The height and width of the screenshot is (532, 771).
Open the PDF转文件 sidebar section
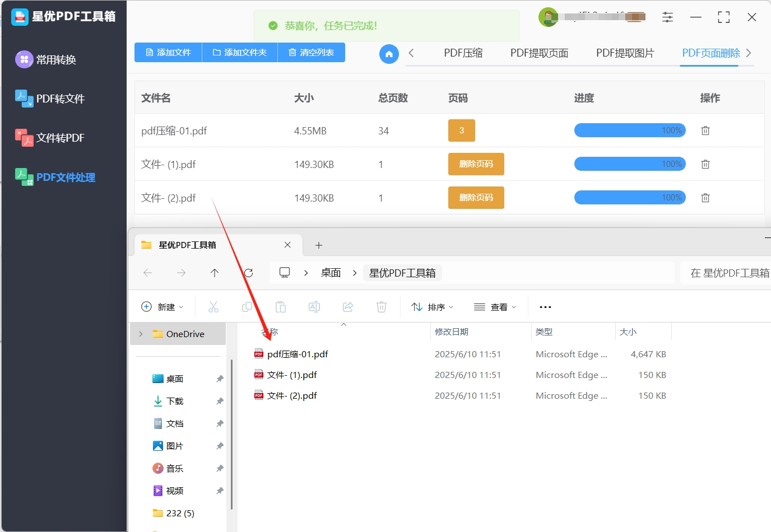coord(50,99)
